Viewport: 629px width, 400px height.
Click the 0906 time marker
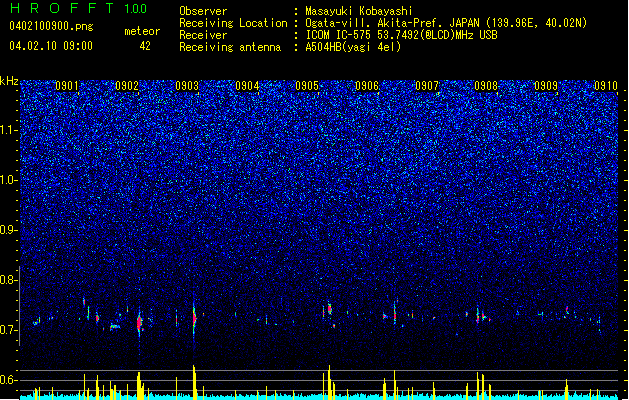[x=367, y=86]
